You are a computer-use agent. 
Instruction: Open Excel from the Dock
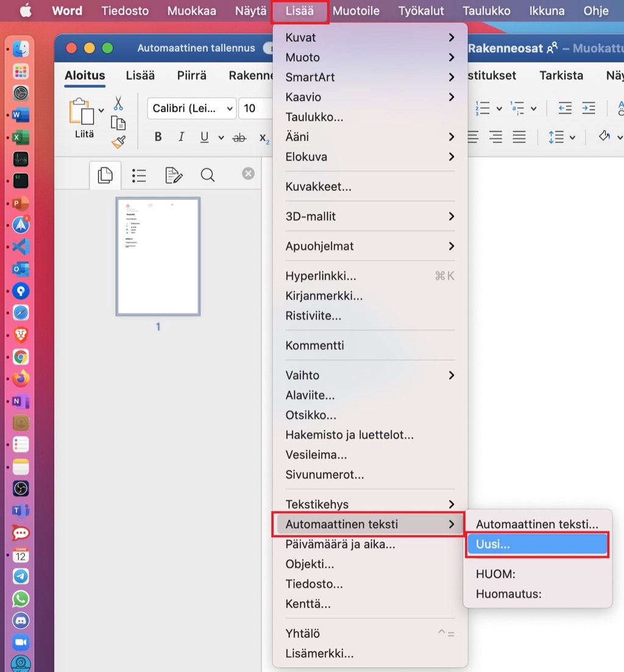(x=21, y=138)
